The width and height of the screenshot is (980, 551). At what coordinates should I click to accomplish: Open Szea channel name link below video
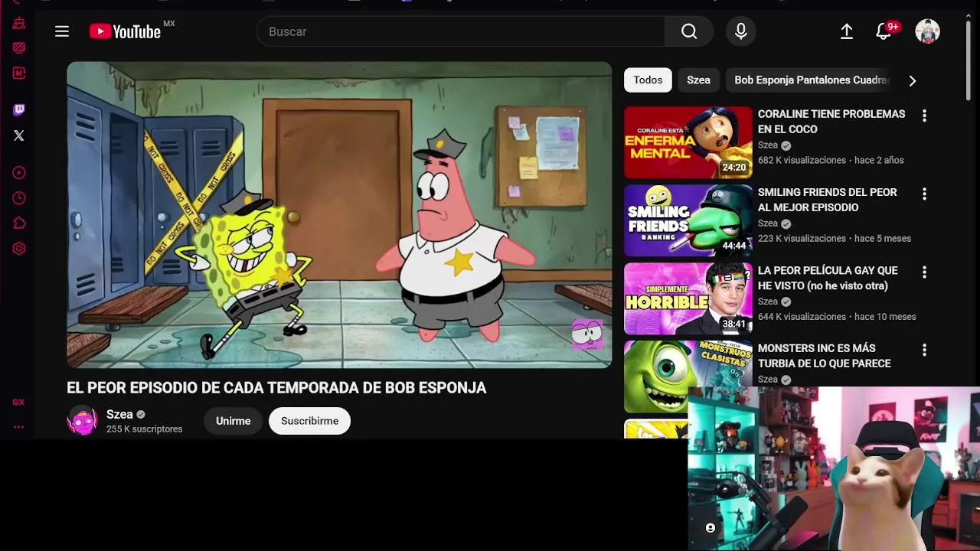coord(119,414)
